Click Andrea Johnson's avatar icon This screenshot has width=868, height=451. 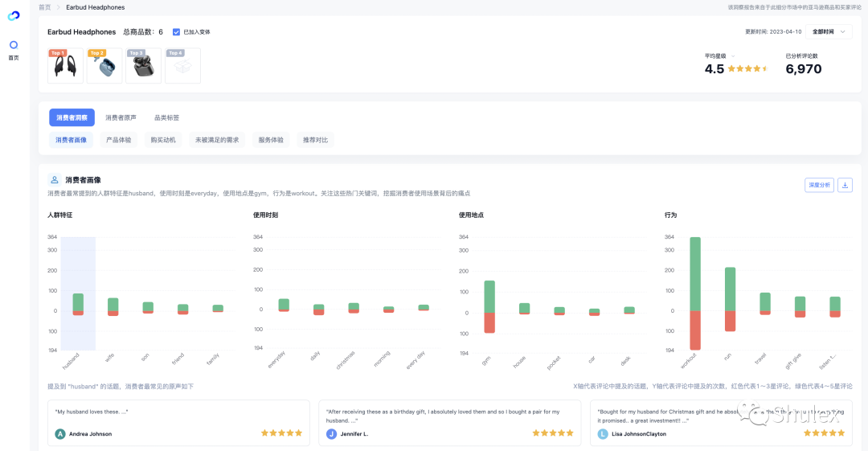coord(60,434)
